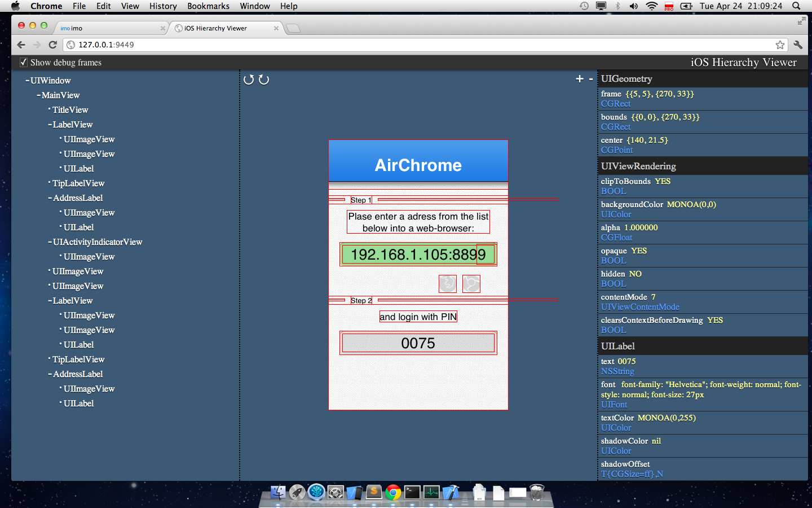Image resolution: width=812 pixels, height=508 pixels.
Task: Collapse the UIActivityIndicatorView tree node
Action: (x=50, y=242)
